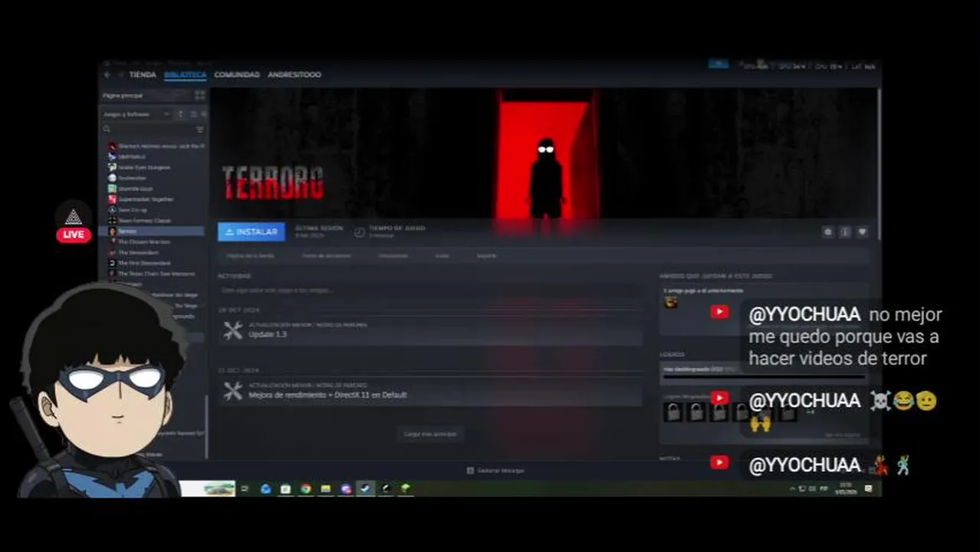Viewport: 980px width, 552px height.
Task: Click wrench icon beside DirectX 11 note
Action: click(x=232, y=391)
